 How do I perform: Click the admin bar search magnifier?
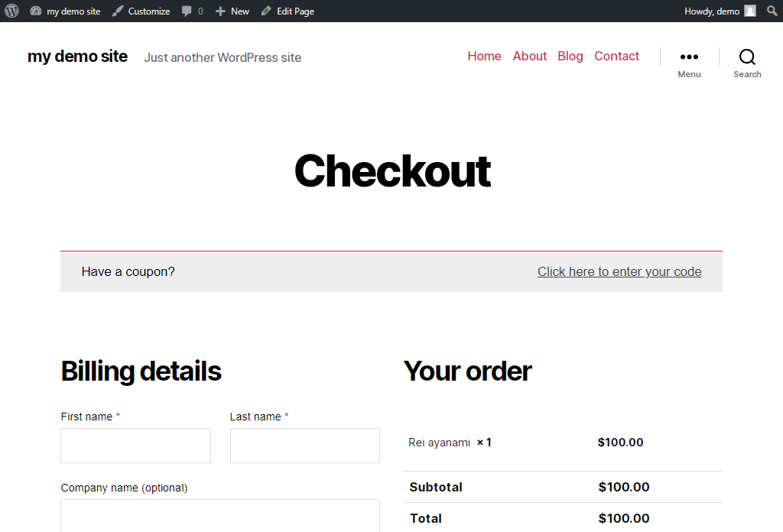coord(772,11)
